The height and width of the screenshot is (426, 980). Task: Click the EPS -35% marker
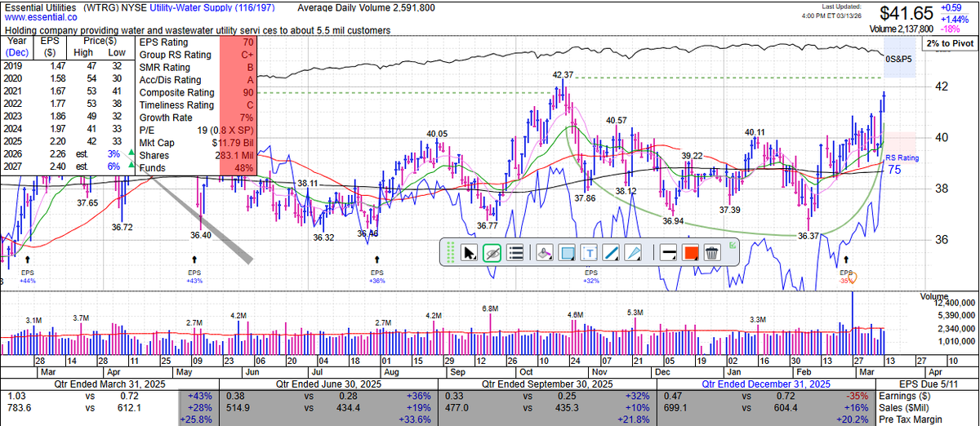(846, 276)
